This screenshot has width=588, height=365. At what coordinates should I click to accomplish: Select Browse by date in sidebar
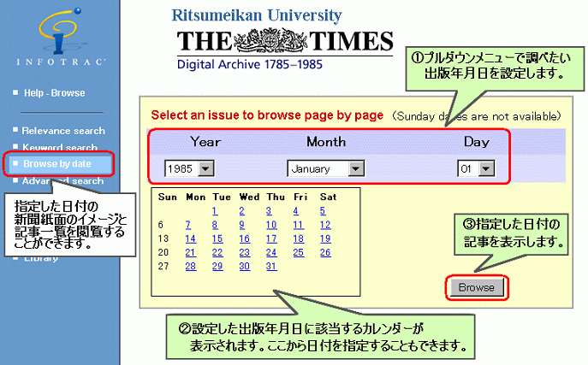(x=57, y=163)
